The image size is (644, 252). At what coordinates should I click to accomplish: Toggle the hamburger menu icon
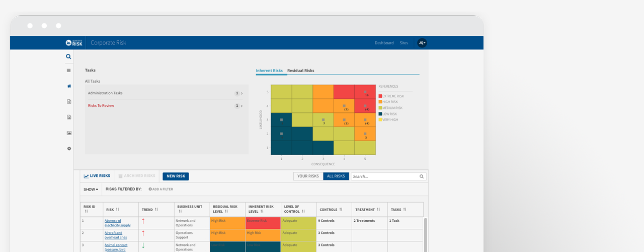click(69, 71)
